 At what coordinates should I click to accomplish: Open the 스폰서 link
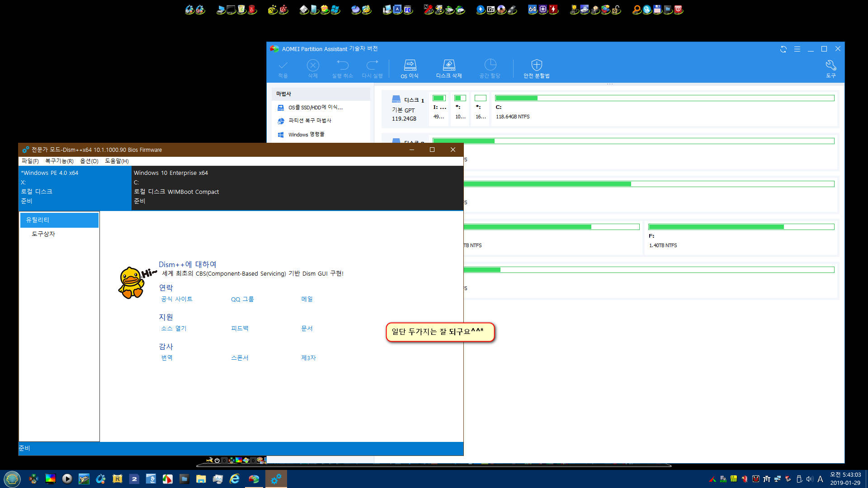[x=240, y=358]
